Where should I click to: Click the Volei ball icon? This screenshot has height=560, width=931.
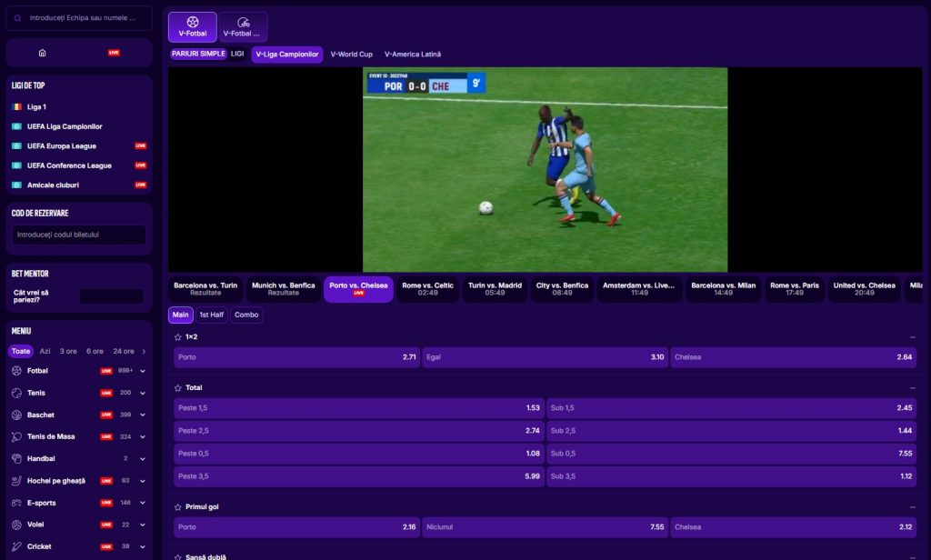point(16,525)
